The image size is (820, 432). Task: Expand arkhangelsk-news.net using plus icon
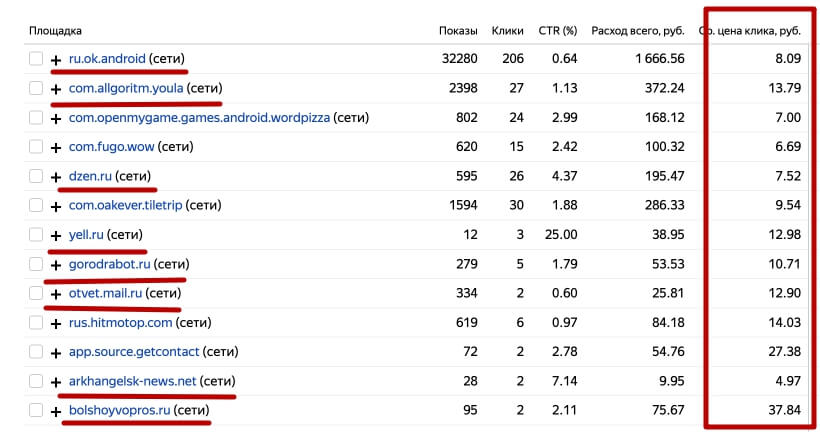point(56,382)
